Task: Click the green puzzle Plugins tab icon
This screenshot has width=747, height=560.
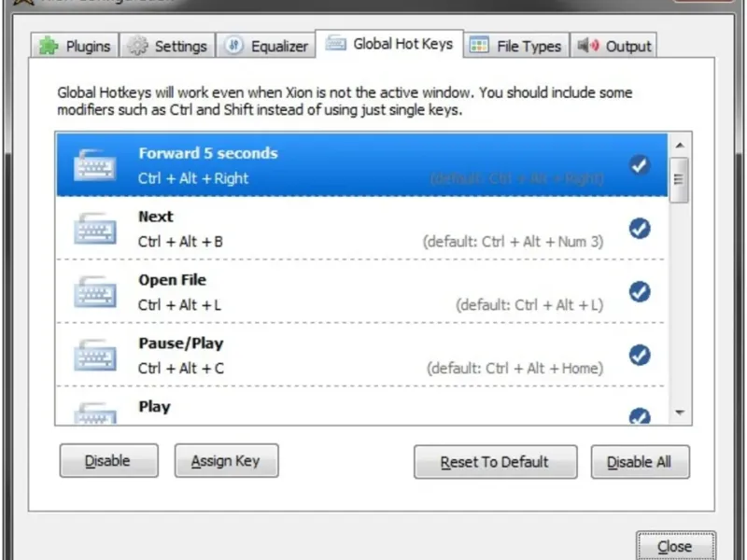Action: tap(49, 46)
